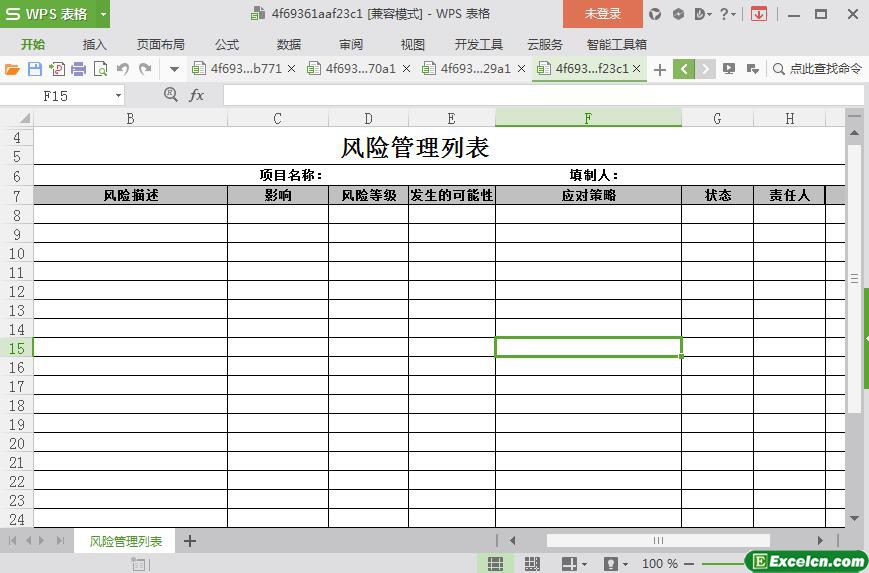This screenshot has width=869, height=573.
Task: Select the 应对策略 header cell
Action: click(589, 195)
